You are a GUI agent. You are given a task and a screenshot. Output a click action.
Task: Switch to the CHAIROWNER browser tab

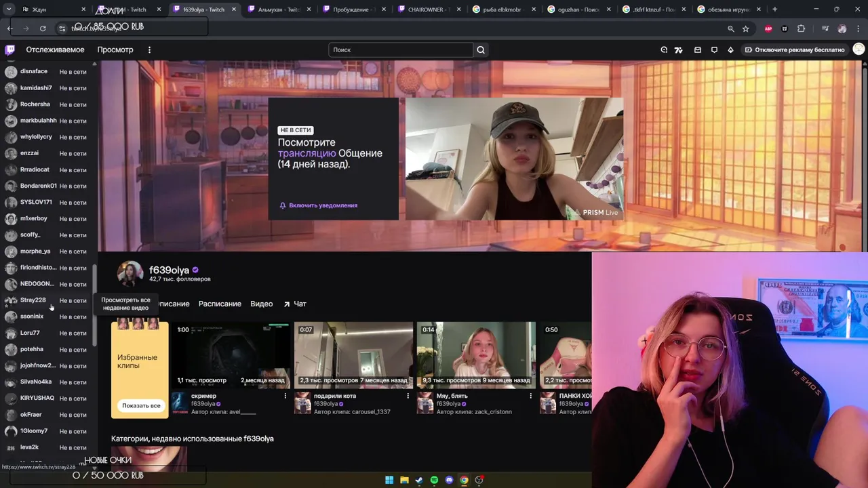click(x=429, y=9)
